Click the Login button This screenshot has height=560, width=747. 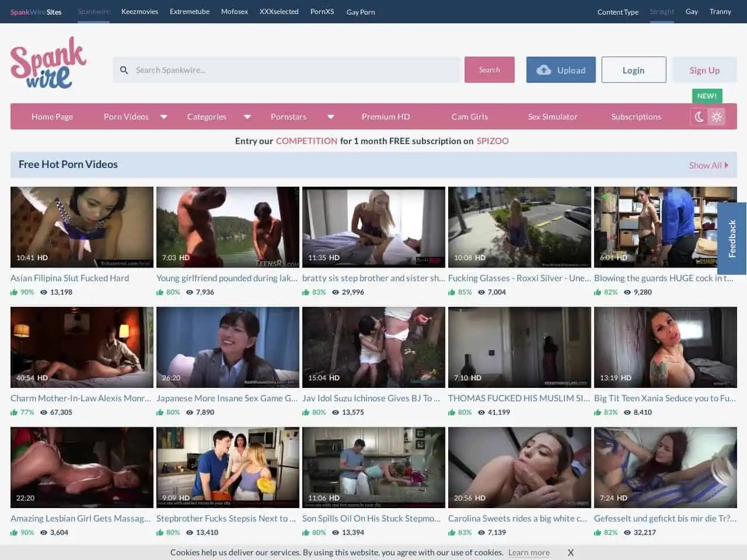633,70
